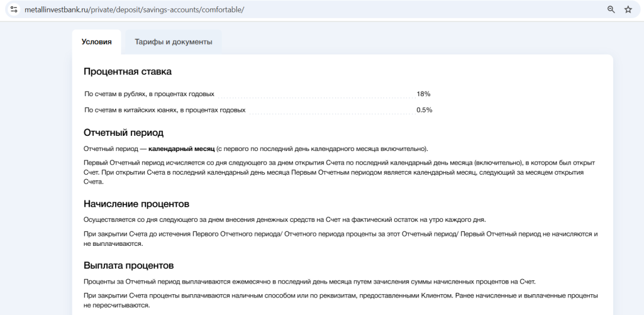Select the 0.5% yuan rate value
Viewport: 644px width, 315px height.
click(425, 110)
